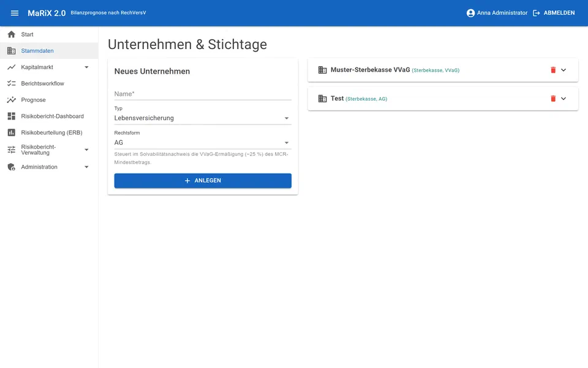Expand the Risikobericht-Verwaltung submenu arrow
Image resolution: width=588 pixels, height=368 pixels.
click(86, 150)
